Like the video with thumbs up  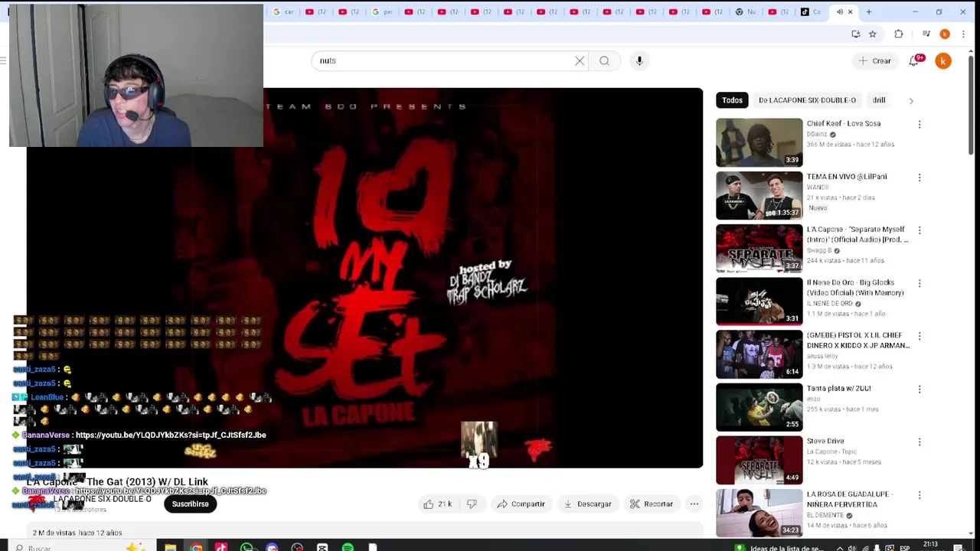coord(437,504)
